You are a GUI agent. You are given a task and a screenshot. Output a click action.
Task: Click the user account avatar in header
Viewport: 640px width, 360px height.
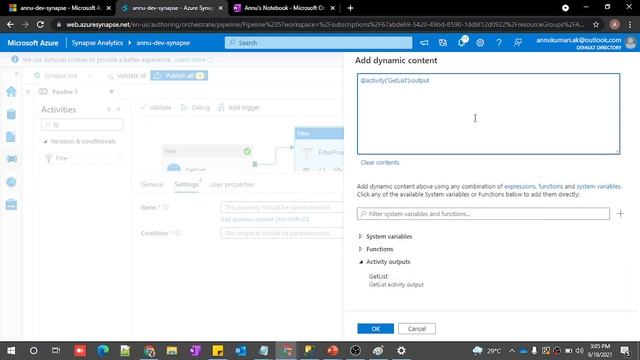pos(631,42)
